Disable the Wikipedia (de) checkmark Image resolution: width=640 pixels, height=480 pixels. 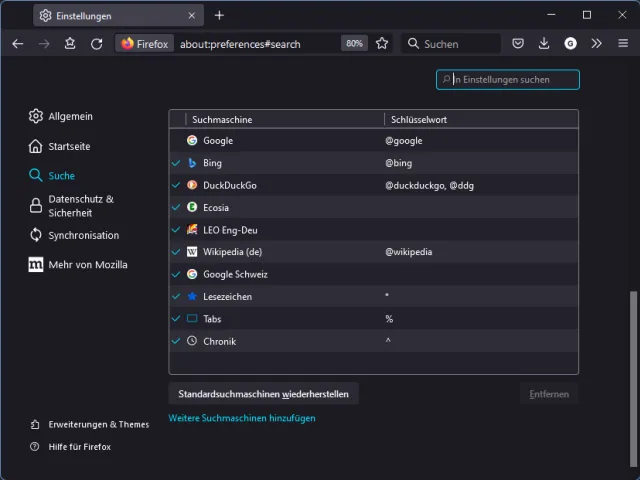point(176,252)
